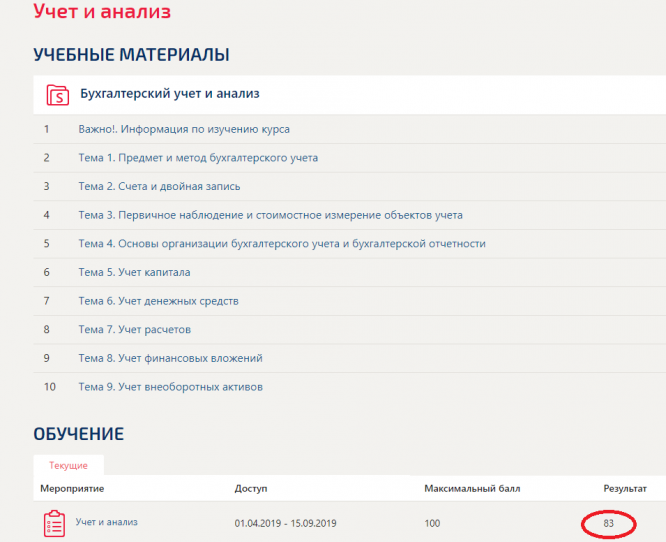Open Тема 4. Основы организации бухгалтерского учета
This screenshot has width=666, height=542.
point(282,243)
